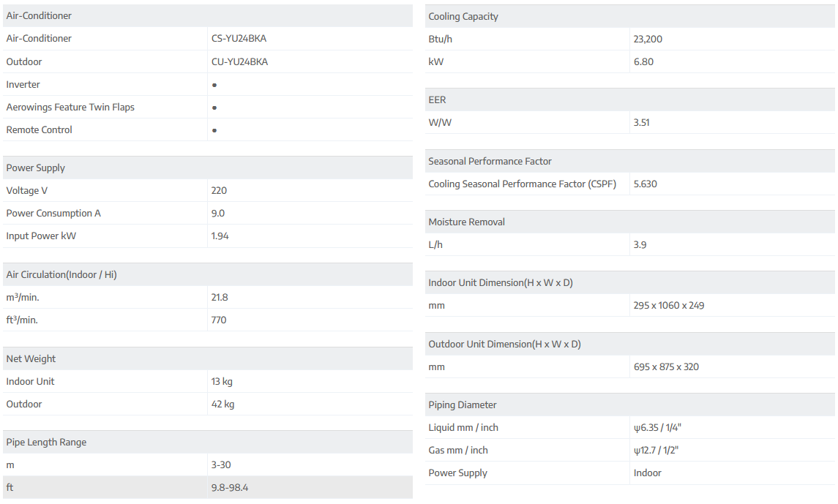Click the Net Weight section header
This screenshot has width=838, height=504.
tap(31, 359)
